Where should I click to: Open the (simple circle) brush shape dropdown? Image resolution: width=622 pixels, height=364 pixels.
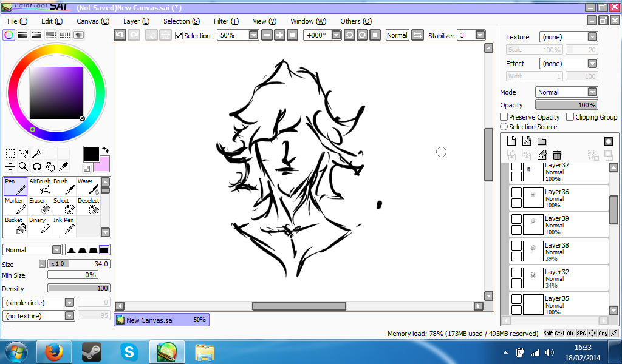(x=69, y=303)
